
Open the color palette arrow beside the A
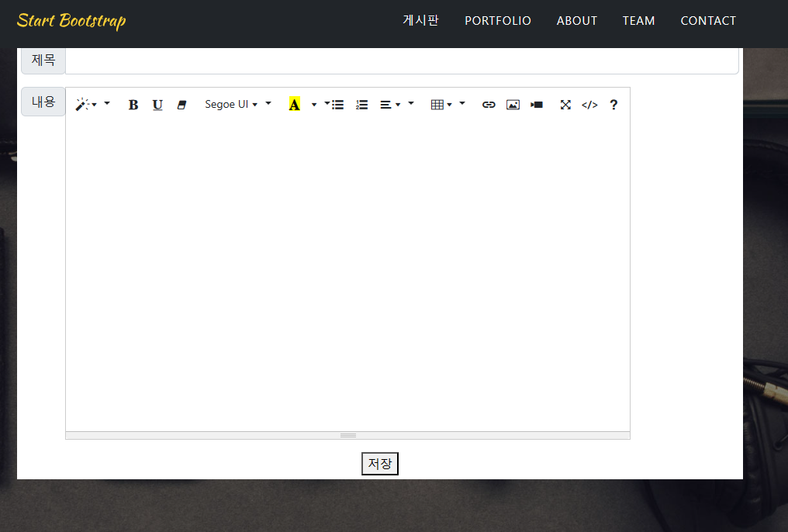(x=314, y=105)
